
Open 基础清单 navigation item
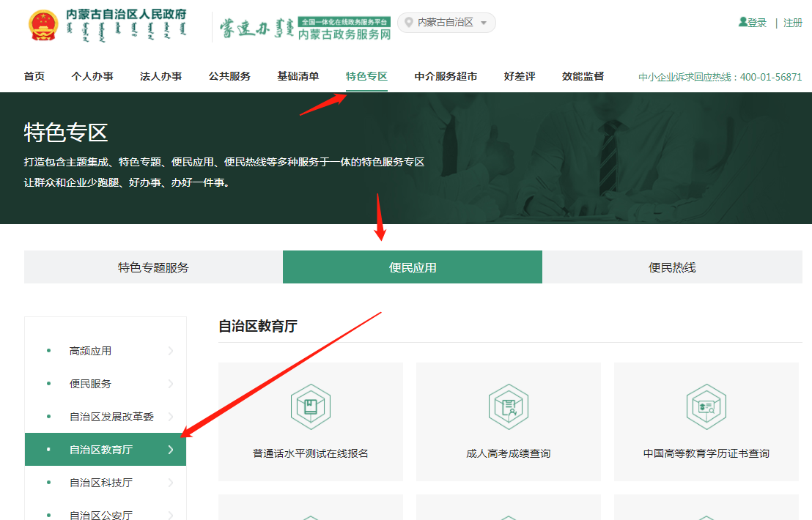pyautogui.click(x=298, y=76)
